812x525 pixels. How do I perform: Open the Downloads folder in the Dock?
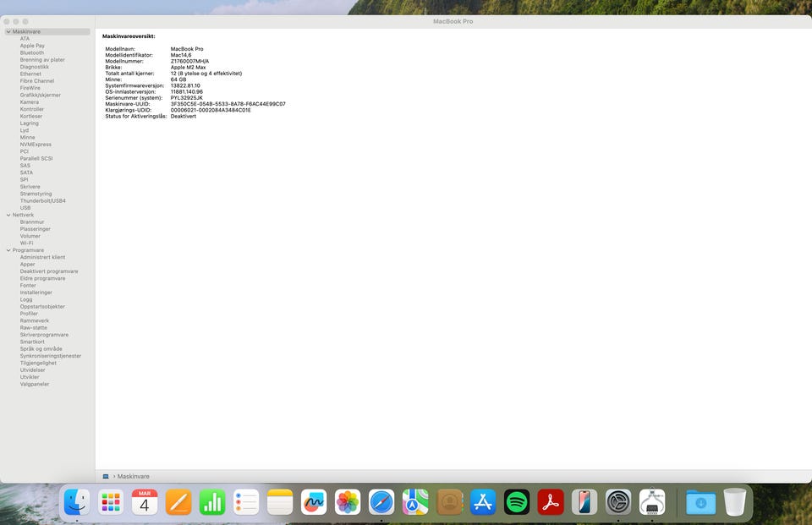[700, 501]
